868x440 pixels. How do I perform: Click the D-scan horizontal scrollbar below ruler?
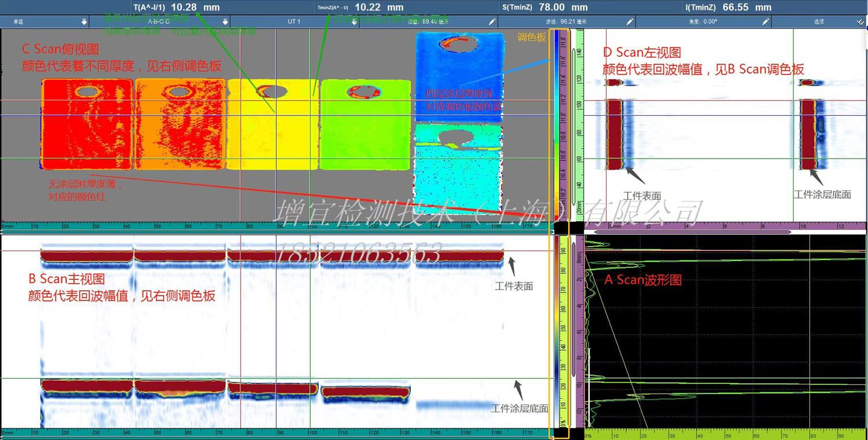click(689, 232)
